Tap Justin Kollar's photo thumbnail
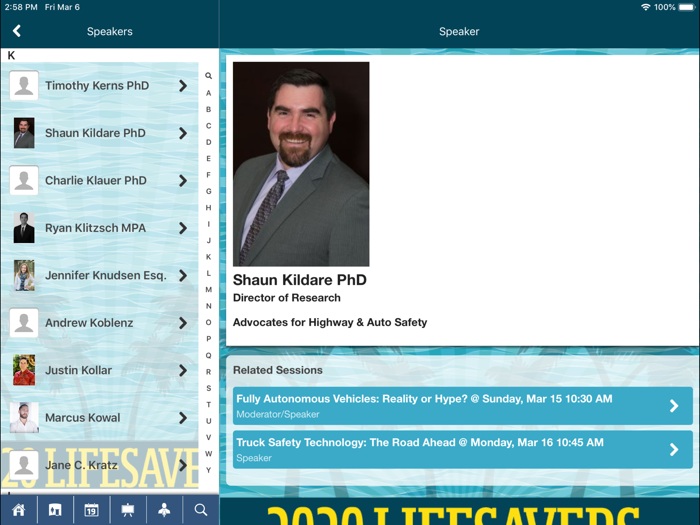700x525 pixels. [x=24, y=370]
